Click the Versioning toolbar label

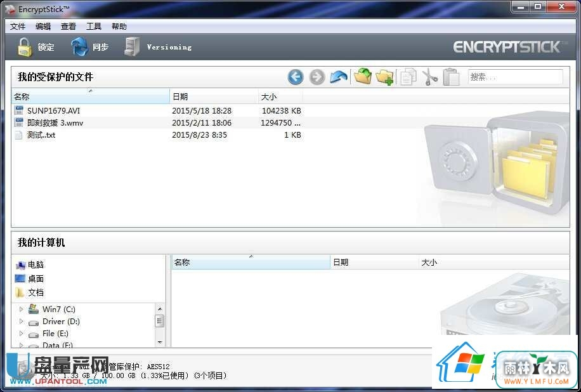pyautogui.click(x=169, y=47)
